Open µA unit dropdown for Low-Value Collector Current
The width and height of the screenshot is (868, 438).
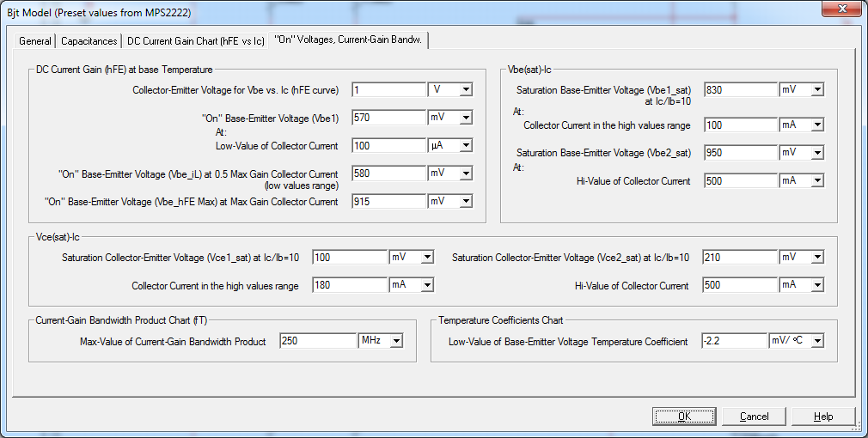pyautogui.click(x=466, y=145)
